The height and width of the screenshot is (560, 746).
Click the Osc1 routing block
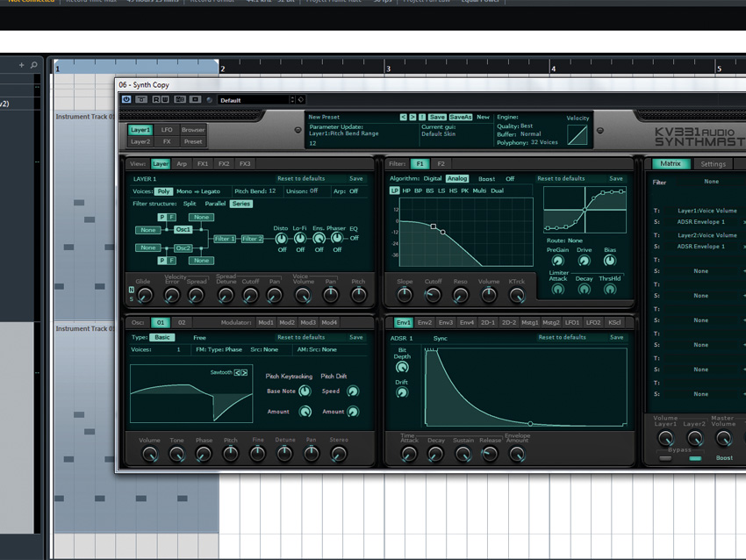[183, 229]
